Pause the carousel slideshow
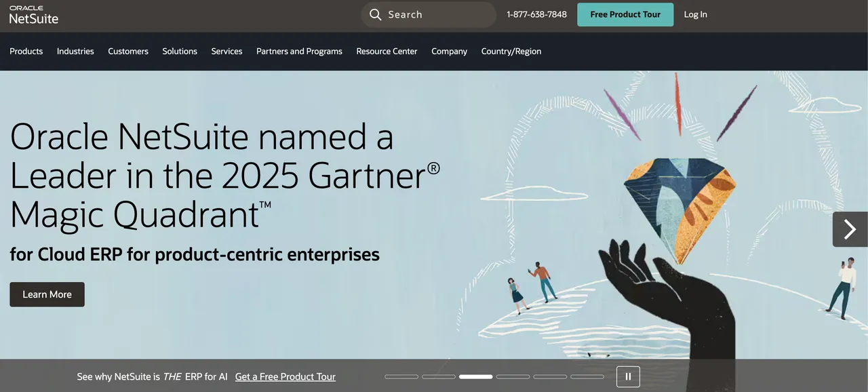 coord(628,376)
